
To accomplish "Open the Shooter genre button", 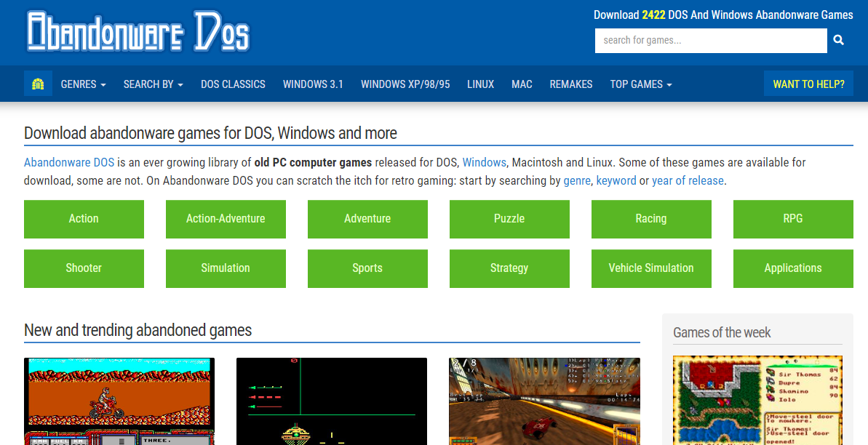I will point(84,268).
